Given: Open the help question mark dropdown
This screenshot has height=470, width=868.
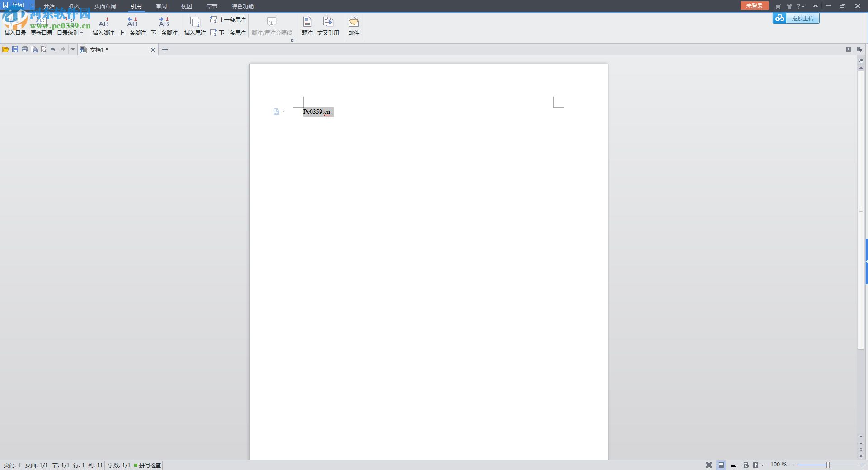Looking at the screenshot, I should [800, 6].
